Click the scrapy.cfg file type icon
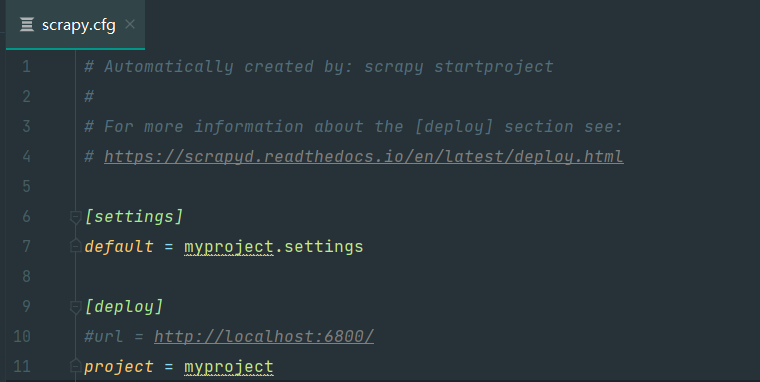The image size is (760, 382). coord(27,24)
